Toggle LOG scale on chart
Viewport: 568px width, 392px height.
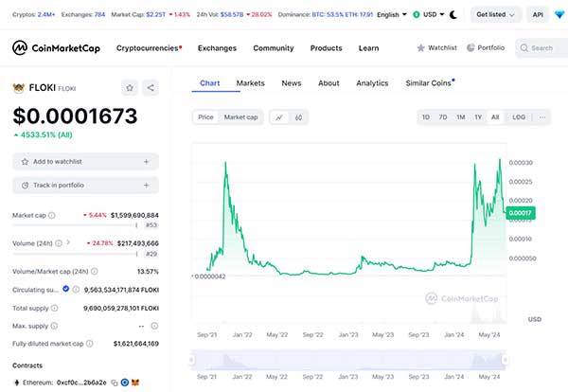point(519,117)
